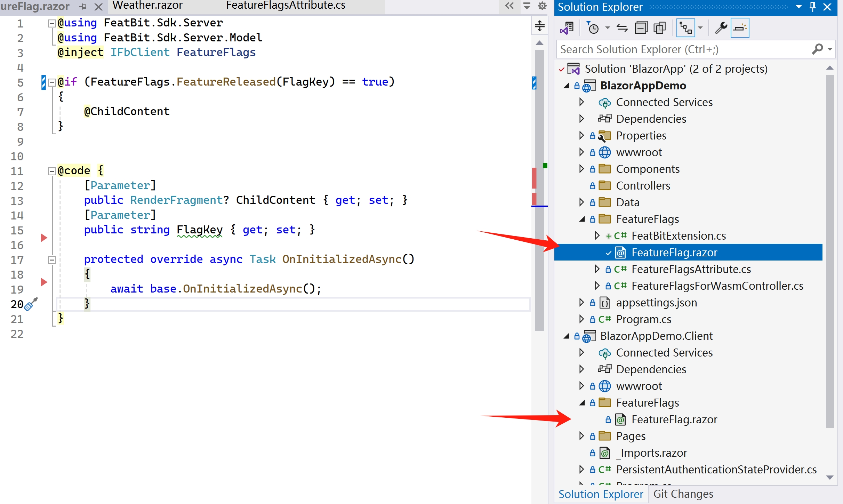Click the screwdriver quick actions icon on line 20
This screenshot has height=504, width=843.
31,304
